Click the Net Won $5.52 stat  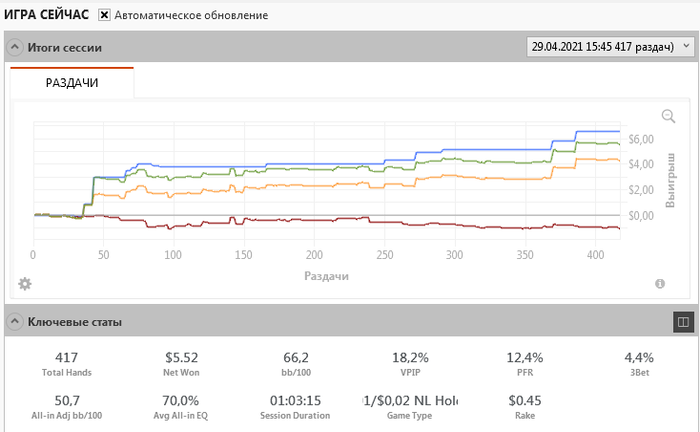[182, 363]
